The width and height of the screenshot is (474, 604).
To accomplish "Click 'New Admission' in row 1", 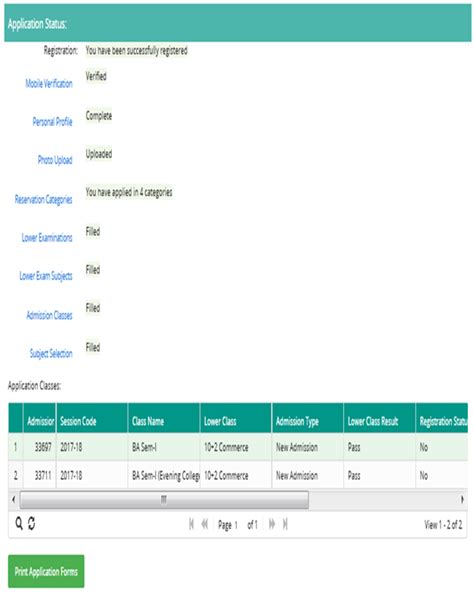I will (x=308, y=447).
